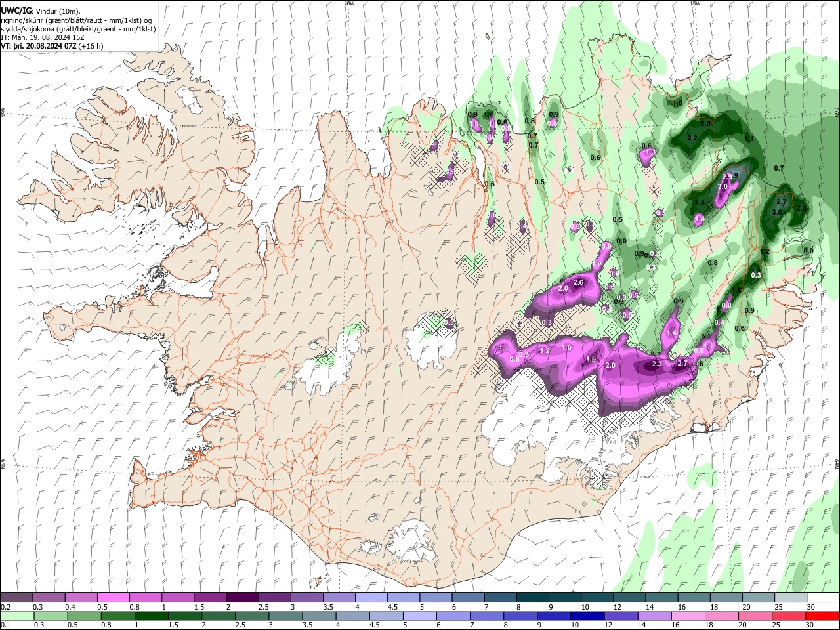Select the snow legend swatch between 3 and 3.5
The image size is (840, 630).
306,598
